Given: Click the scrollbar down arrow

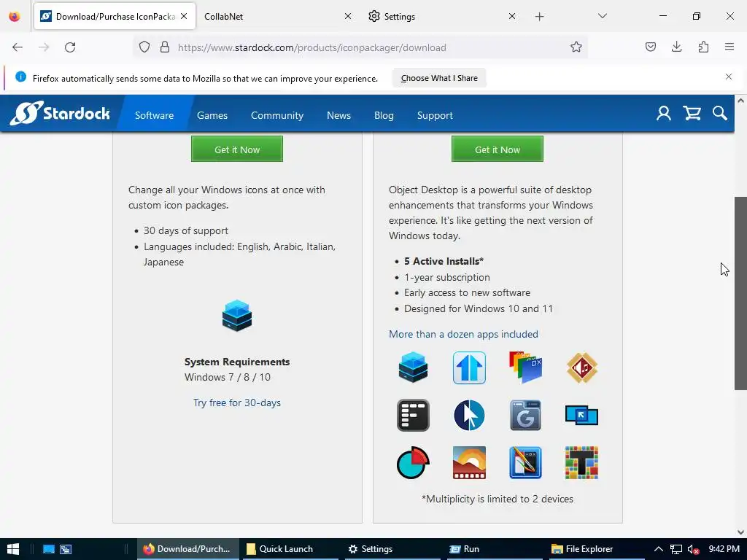Looking at the screenshot, I should point(740,532).
